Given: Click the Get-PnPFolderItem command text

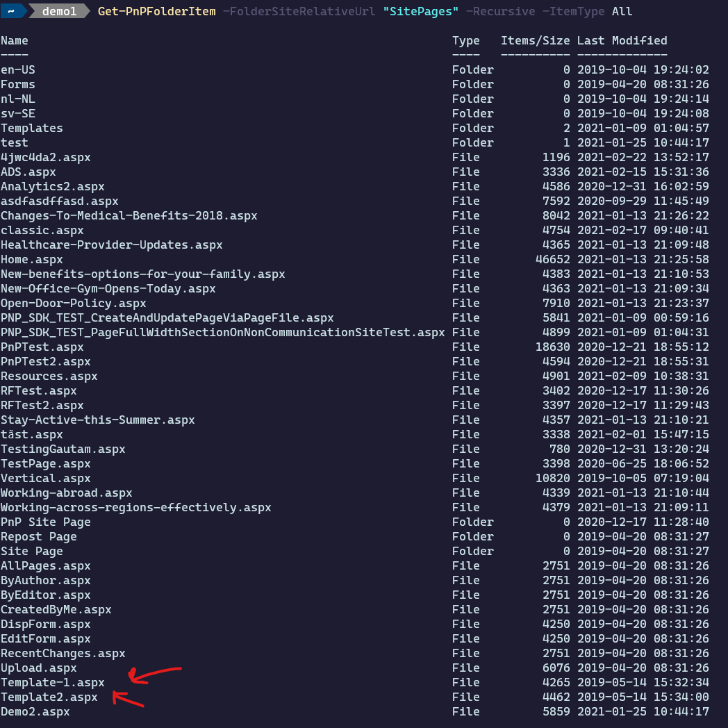Looking at the screenshot, I should (x=157, y=11).
